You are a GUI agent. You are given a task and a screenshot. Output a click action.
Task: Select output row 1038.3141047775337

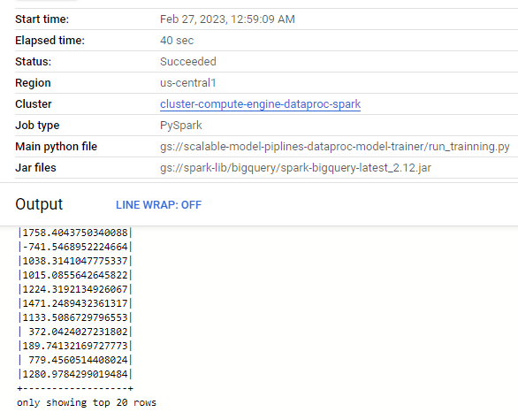(x=75, y=261)
